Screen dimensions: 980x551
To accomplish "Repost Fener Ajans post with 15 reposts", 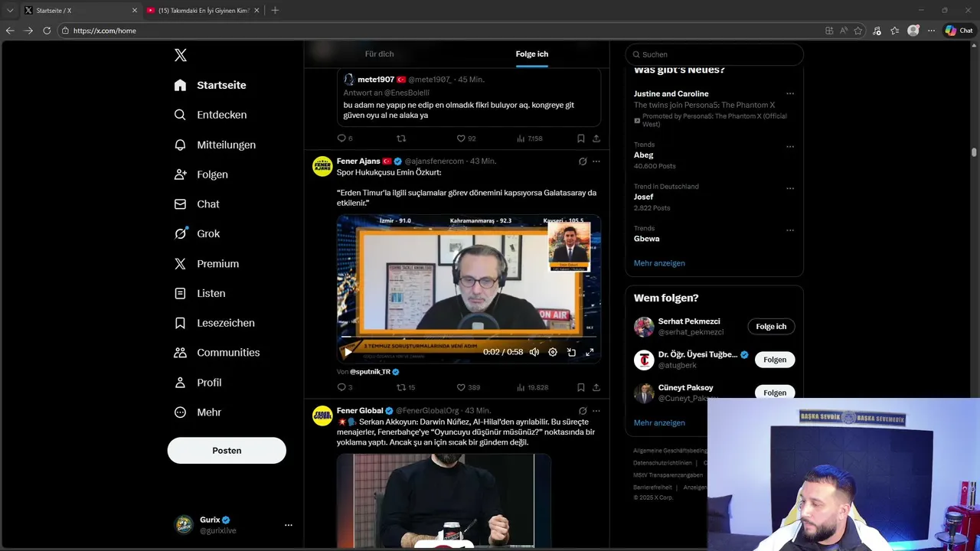I will click(x=405, y=387).
